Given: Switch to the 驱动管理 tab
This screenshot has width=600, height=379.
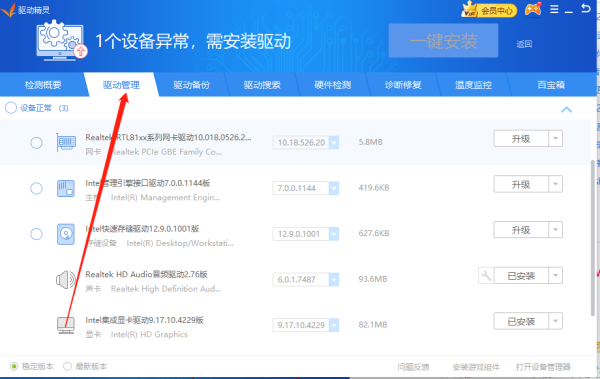Looking at the screenshot, I should pyautogui.click(x=121, y=85).
